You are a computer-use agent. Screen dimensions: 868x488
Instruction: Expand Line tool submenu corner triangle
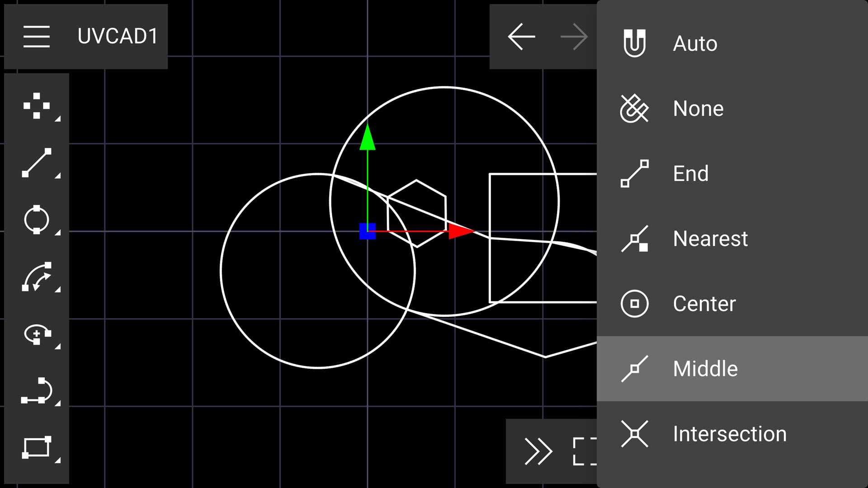coord(57,176)
